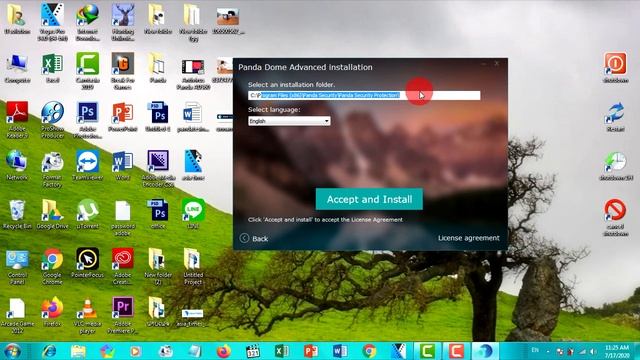Select the Recycle Bin
Viewport: 640px width, 360px height.
click(x=17, y=214)
